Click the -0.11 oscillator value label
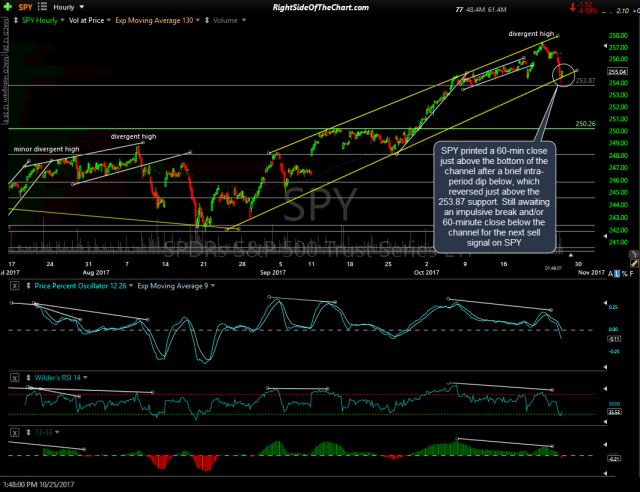Viewport: 640px width, 492px height. 614,338
